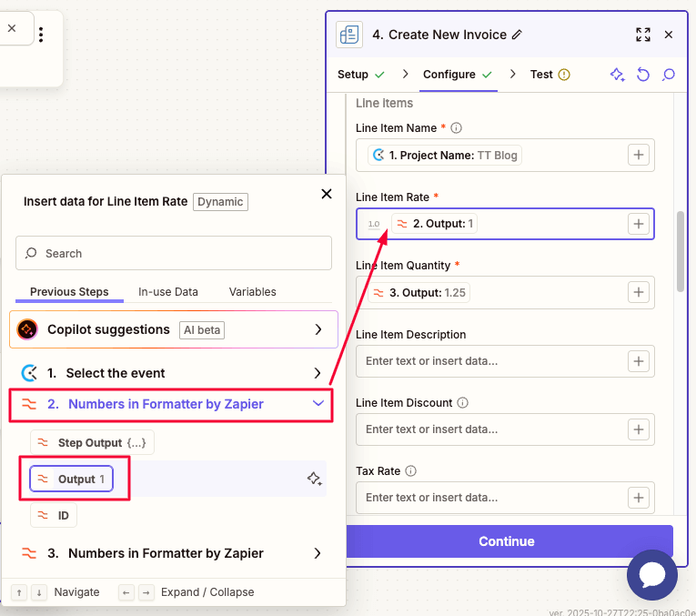Select the Output 1 data pill

coord(72,479)
